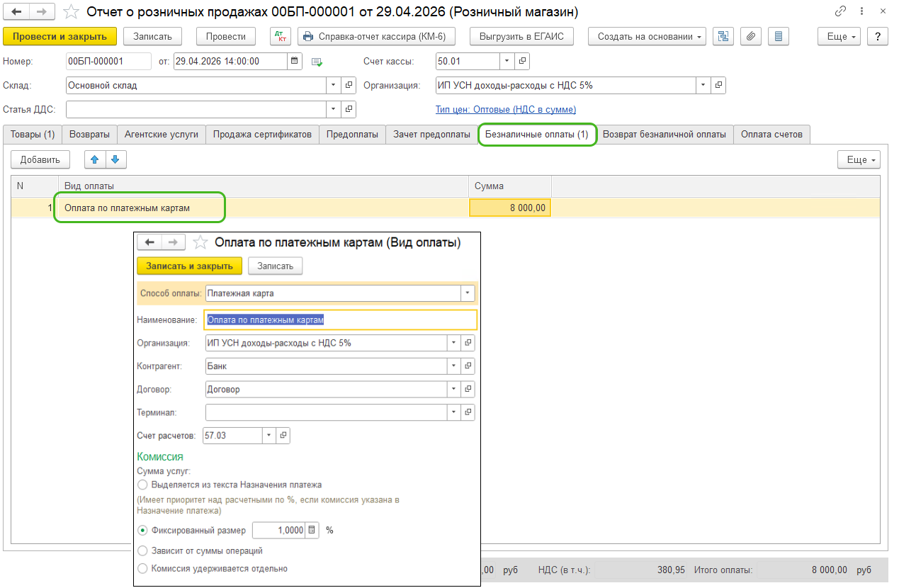This screenshot has height=588, width=899.
Task: Click Наименование field in payment dialog
Action: click(340, 320)
